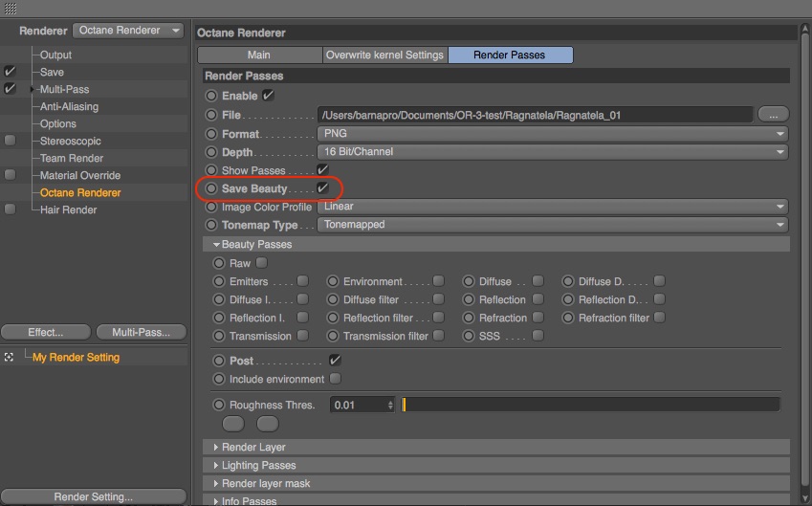Click the My Render Setting target icon

[x=9, y=357]
